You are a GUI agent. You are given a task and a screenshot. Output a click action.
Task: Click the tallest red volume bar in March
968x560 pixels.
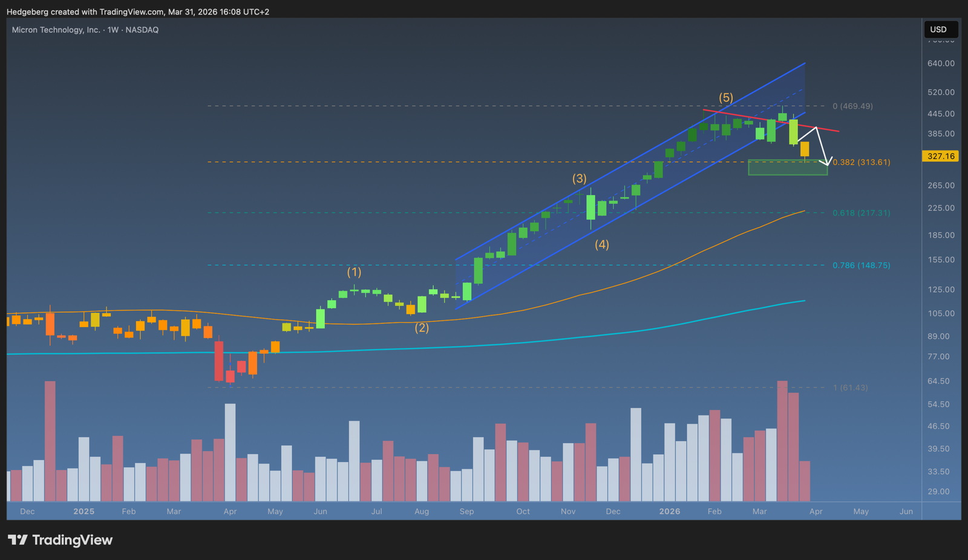coord(782,441)
